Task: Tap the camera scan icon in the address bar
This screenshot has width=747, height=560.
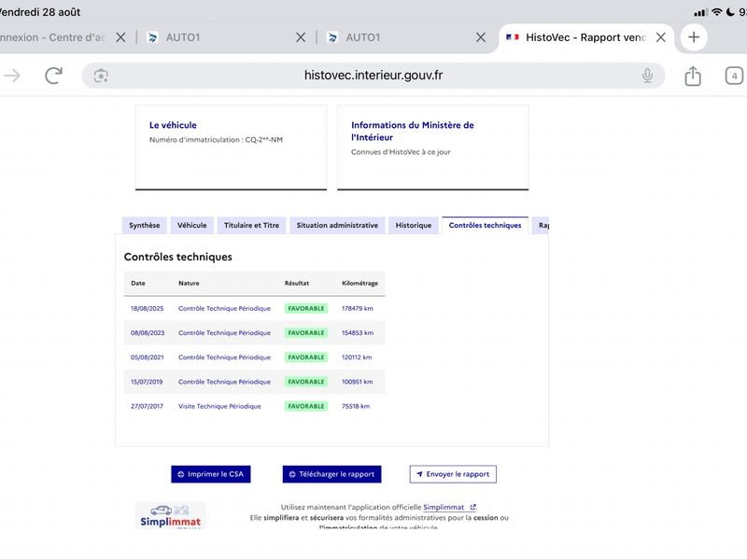Action: (x=101, y=76)
